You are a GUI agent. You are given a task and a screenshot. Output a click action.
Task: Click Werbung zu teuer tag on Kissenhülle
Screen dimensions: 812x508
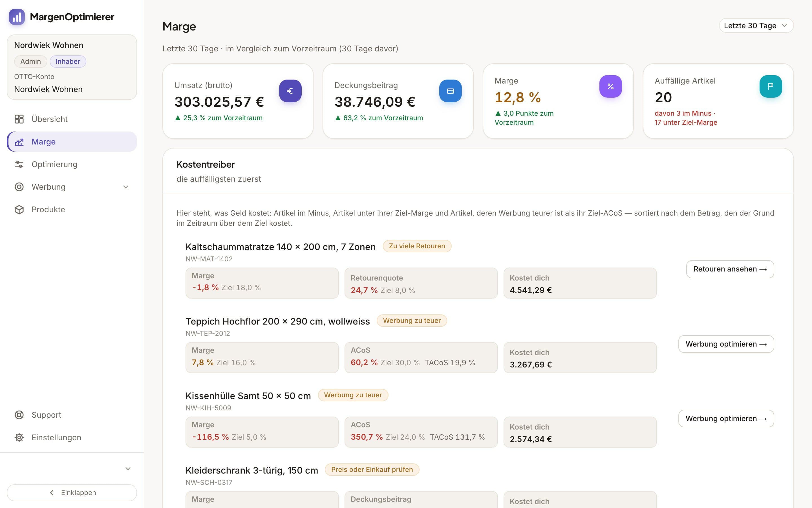(353, 395)
